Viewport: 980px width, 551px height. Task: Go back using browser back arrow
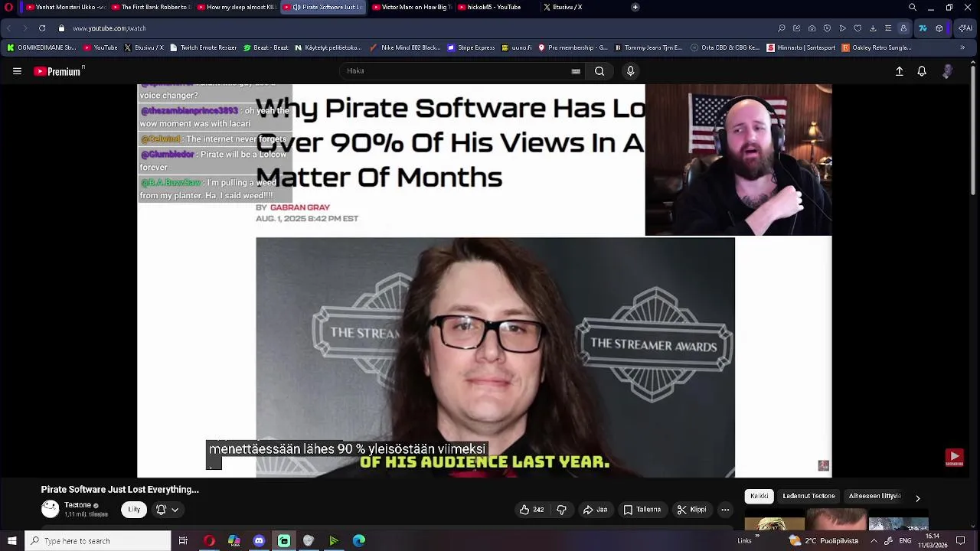tap(9, 28)
